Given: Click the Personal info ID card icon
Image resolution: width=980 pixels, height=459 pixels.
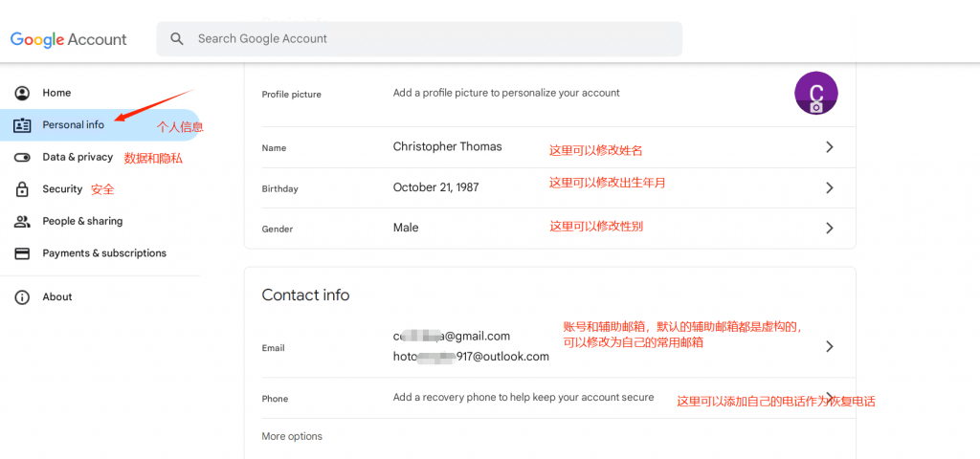Looking at the screenshot, I should (x=23, y=125).
